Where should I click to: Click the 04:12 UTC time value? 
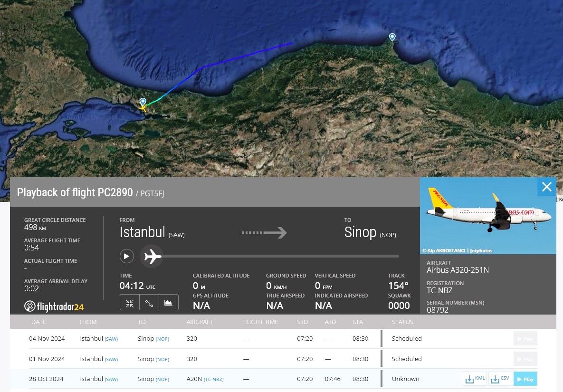tap(137, 286)
